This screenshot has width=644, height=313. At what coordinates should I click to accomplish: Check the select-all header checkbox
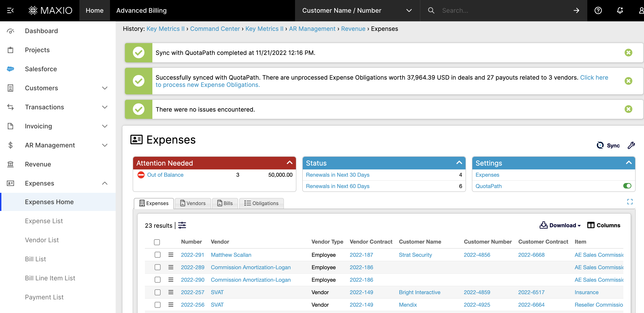point(157,242)
